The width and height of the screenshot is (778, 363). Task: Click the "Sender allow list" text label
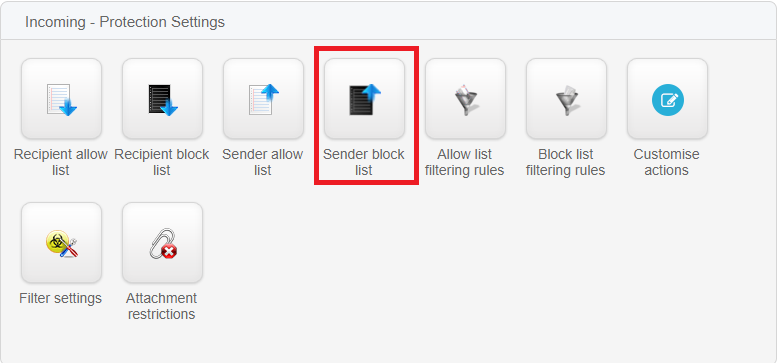click(x=262, y=162)
